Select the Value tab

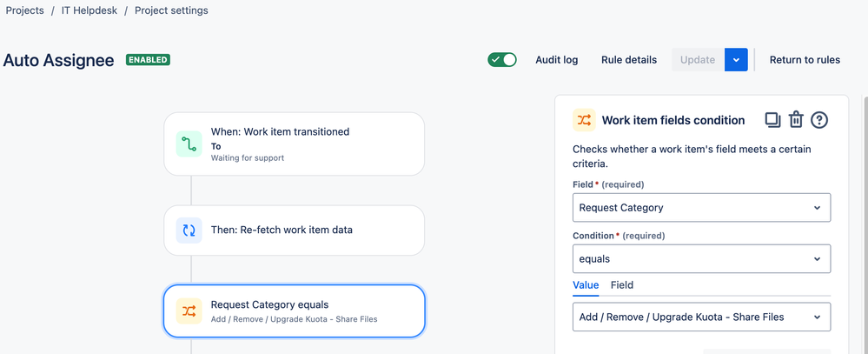click(586, 285)
